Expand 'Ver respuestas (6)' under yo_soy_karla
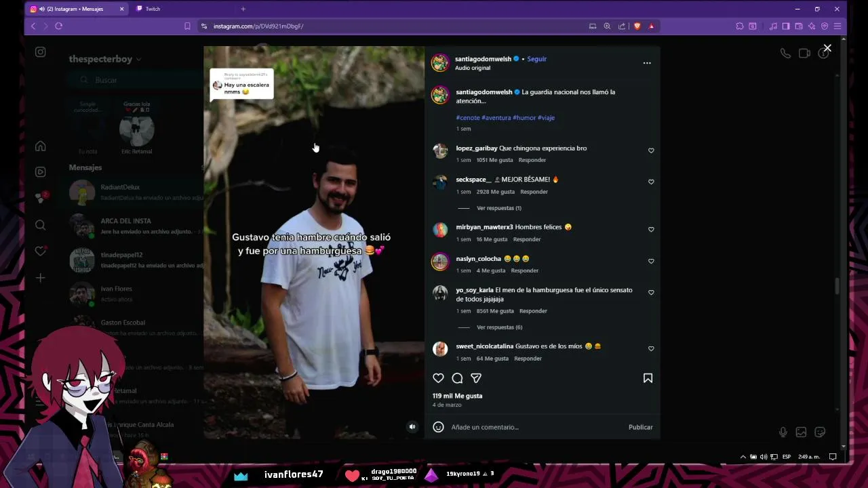 point(499,327)
